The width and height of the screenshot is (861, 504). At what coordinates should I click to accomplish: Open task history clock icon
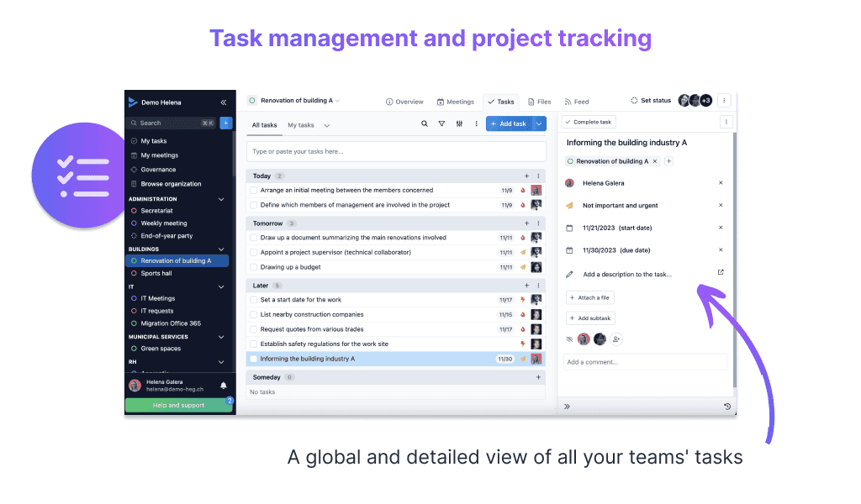point(727,407)
